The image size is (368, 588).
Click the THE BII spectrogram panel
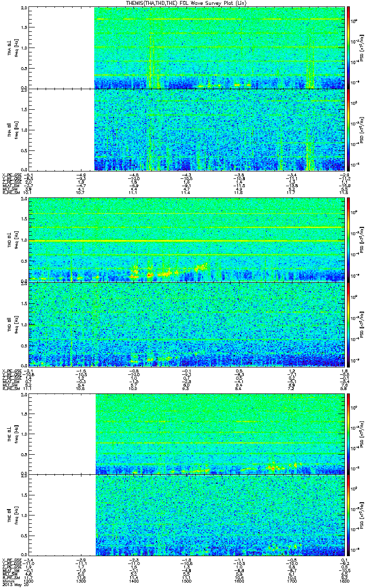coord(186,515)
